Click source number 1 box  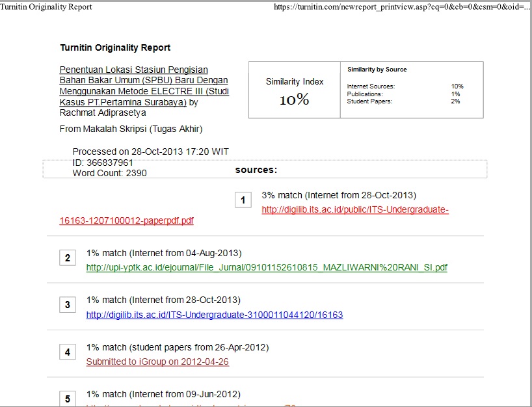pyautogui.click(x=243, y=200)
